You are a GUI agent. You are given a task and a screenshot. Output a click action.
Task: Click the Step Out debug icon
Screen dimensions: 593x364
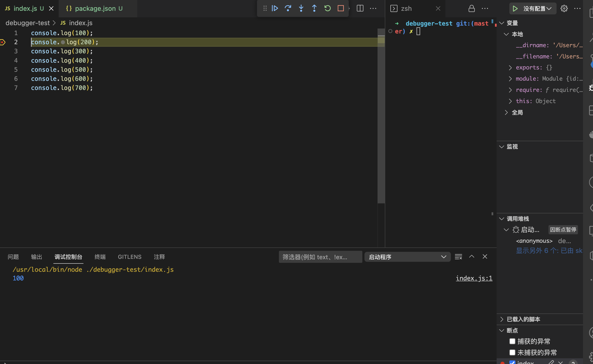(x=314, y=8)
